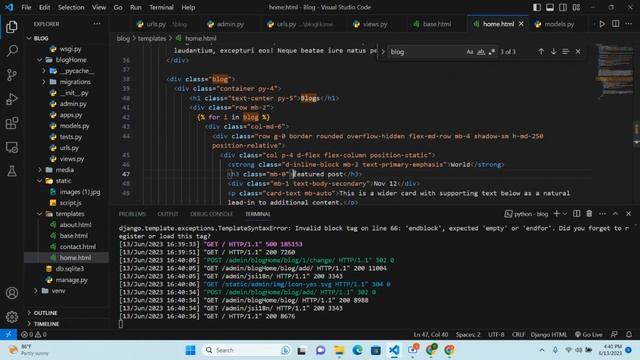Close the terminal panel

[x=629, y=213]
